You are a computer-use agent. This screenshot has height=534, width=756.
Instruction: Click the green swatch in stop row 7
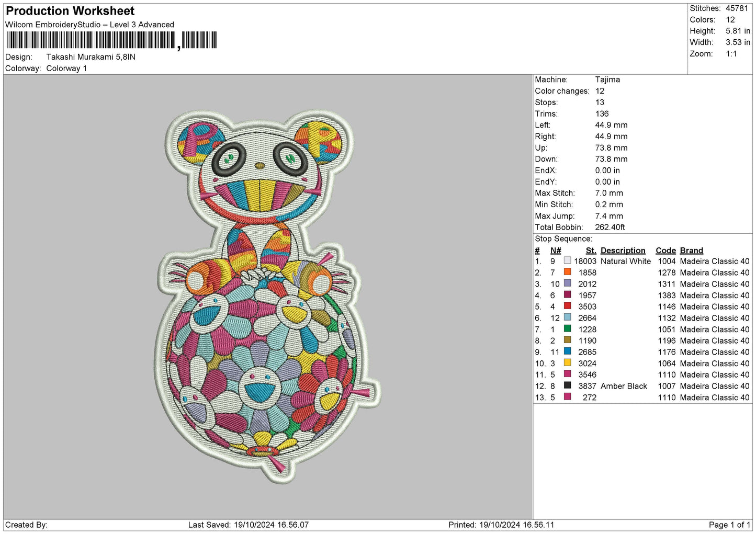(567, 329)
